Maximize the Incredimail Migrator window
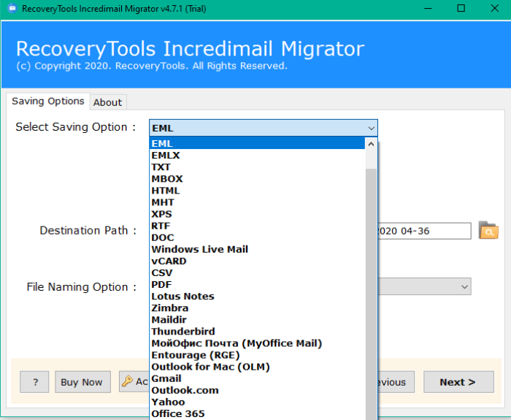Viewport: 511px width, 420px height. (461, 9)
